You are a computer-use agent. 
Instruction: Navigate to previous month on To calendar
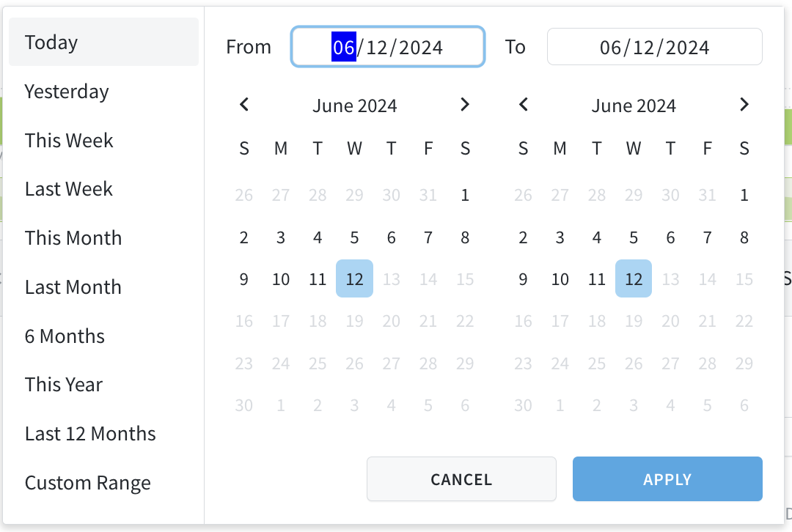pyautogui.click(x=523, y=105)
